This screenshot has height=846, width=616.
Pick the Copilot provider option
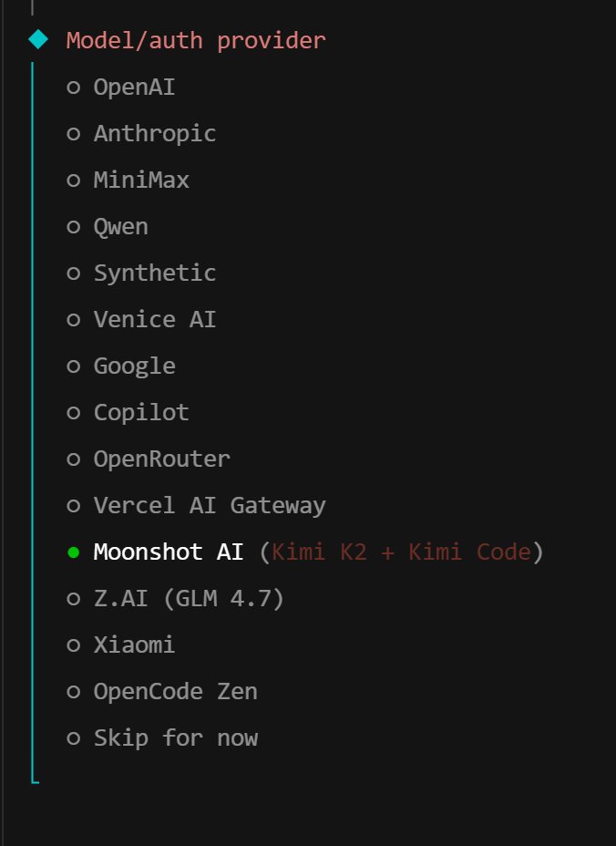[141, 413]
